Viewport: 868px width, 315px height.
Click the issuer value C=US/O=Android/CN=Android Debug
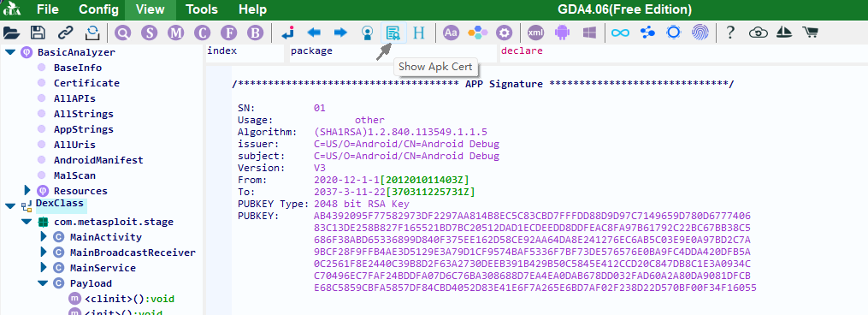(x=406, y=144)
